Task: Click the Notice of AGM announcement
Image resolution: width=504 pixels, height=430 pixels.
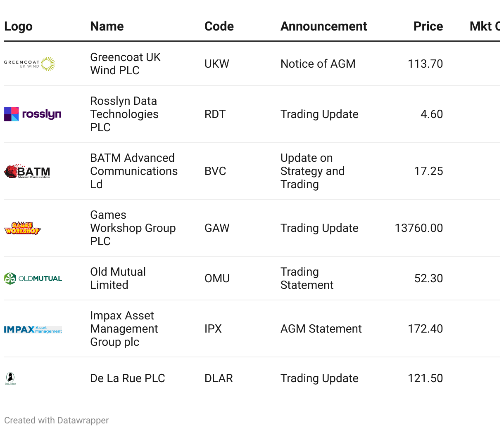Action: coord(318,64)
